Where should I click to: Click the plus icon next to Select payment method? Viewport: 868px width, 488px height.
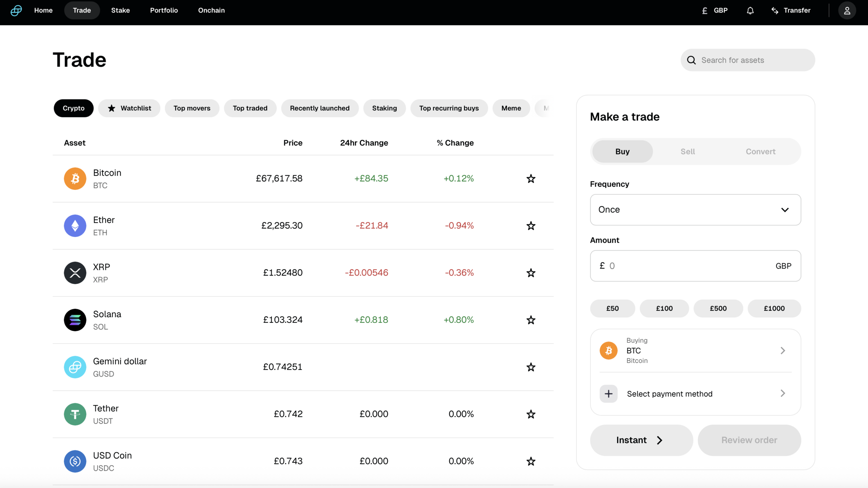click(x=608, y=394)
